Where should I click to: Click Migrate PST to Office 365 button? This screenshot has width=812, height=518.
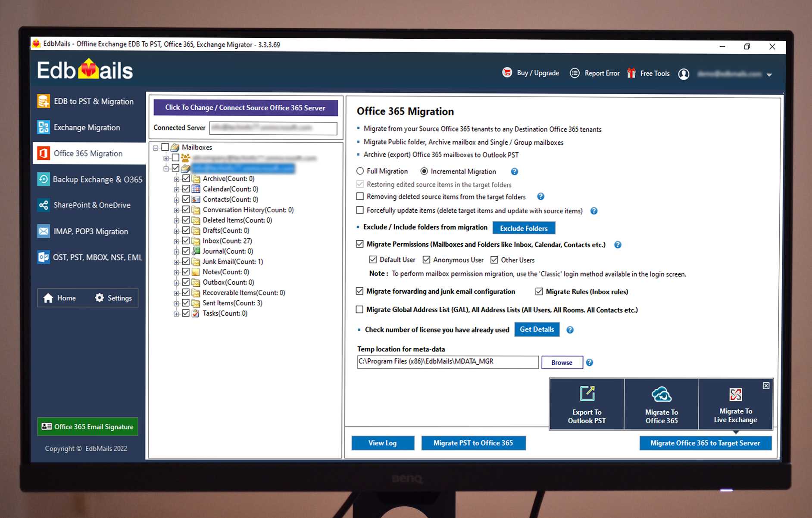tap(473, 443)
